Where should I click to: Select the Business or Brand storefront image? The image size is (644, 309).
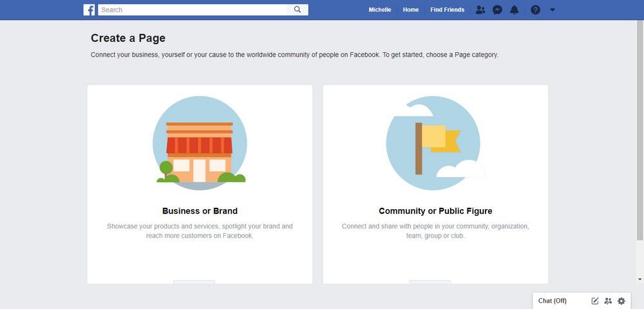click(200, 143)
